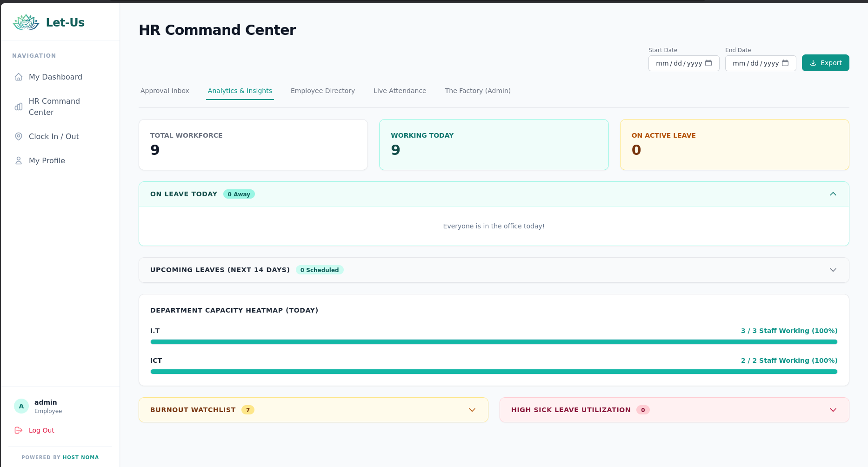Screen dimensions: 868x467
Task: Click the 0 Scheduled badge
Action: 320,270
